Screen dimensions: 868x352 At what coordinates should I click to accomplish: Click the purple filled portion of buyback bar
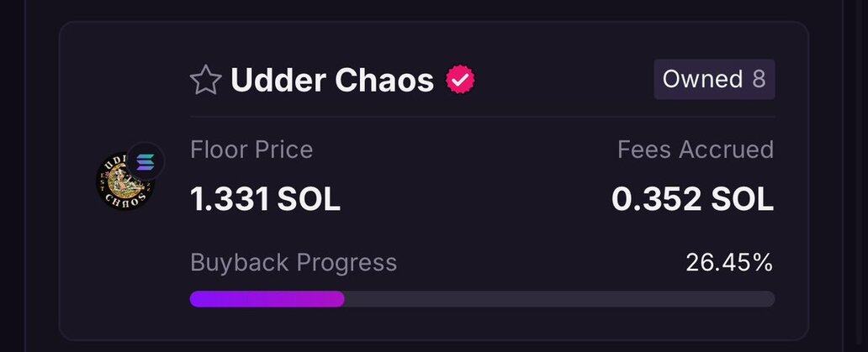tap(267, 299)
